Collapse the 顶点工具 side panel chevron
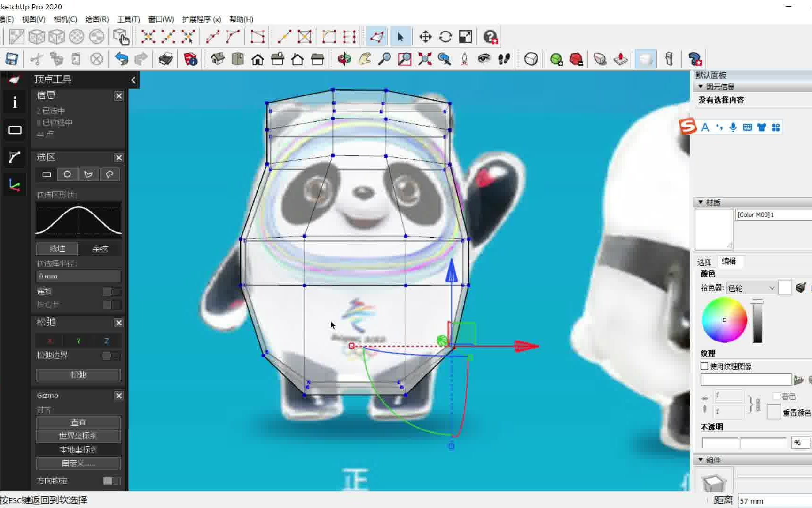 pos(133,80)
